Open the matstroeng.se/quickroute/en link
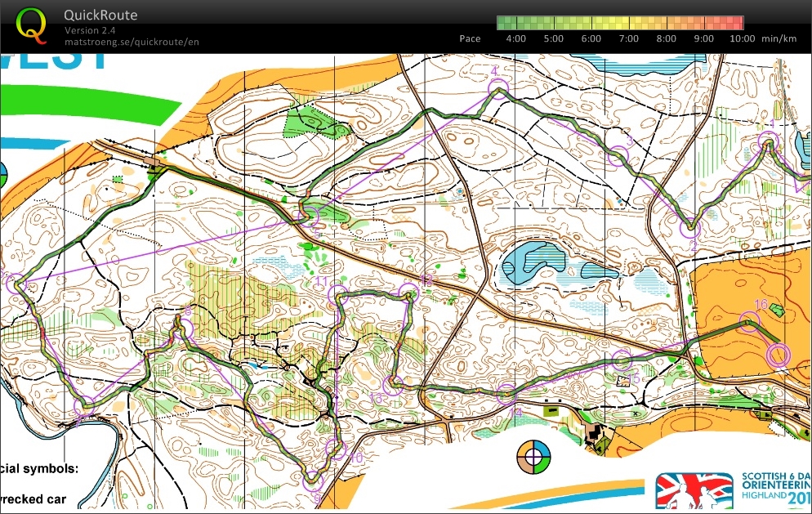The height and width of the screenshot is (514, 812). click(132, 41)
